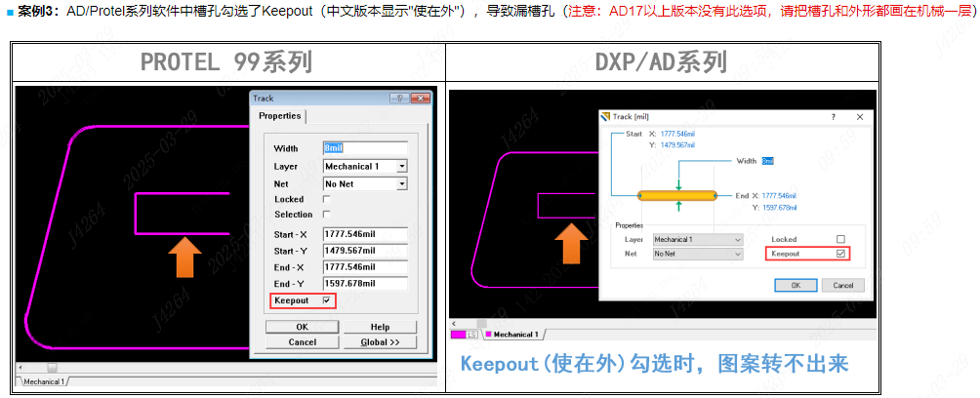980x398 pixels.
Task: Click the red AD17 note text in the page header
Action: tap(770, 12)
